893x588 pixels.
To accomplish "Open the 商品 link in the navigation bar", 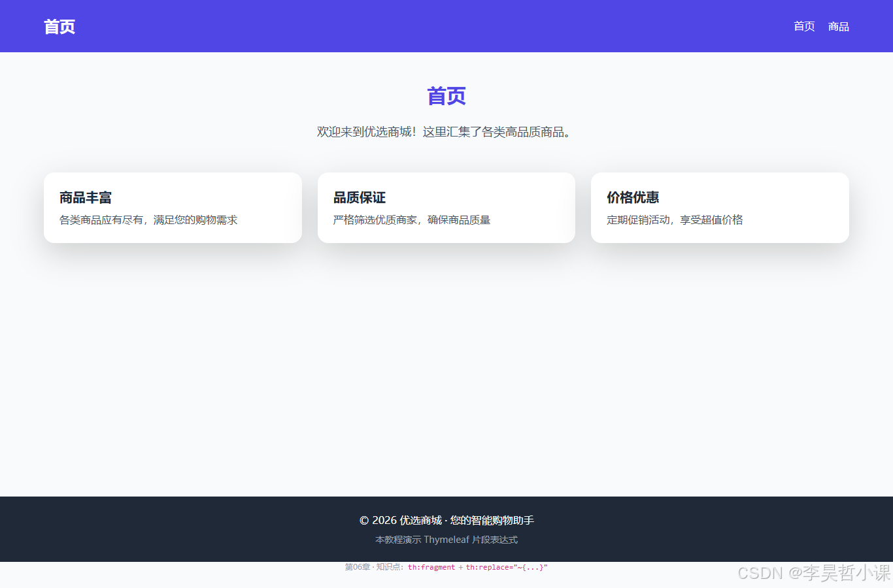I will (838, 26).
